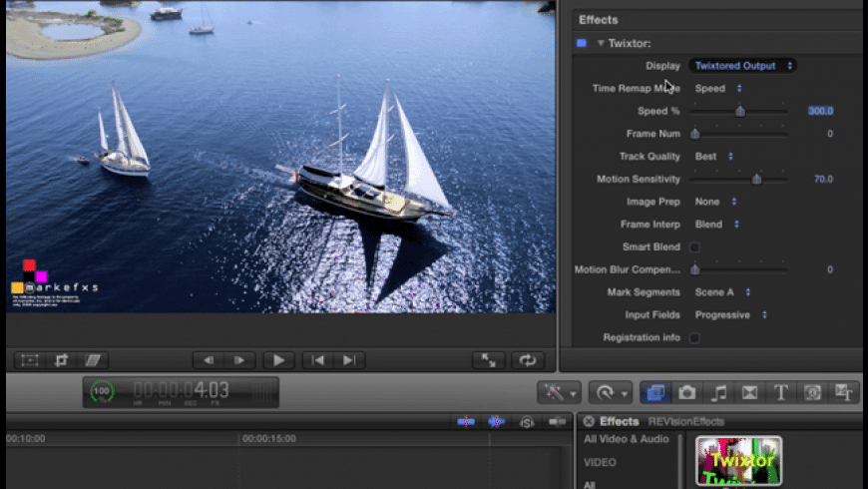
Task: Open the Photos browser camera icon
Action: (x=687, y=392)
